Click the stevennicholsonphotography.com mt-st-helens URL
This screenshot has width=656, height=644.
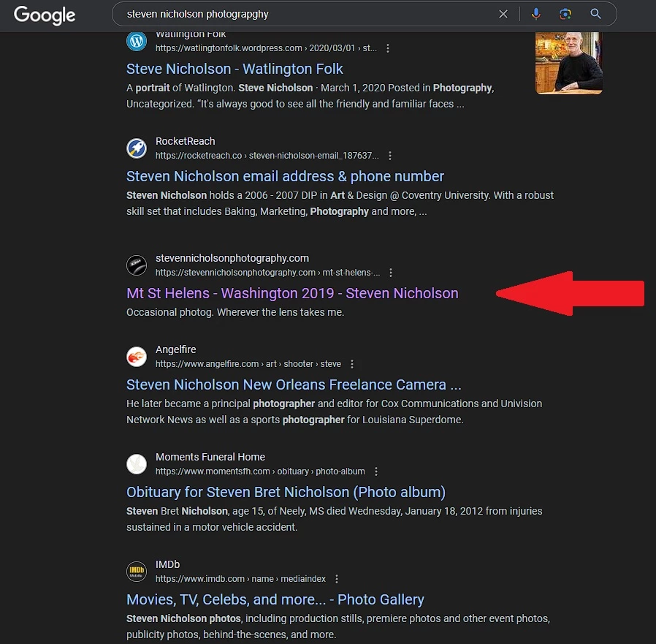[268, 273]
